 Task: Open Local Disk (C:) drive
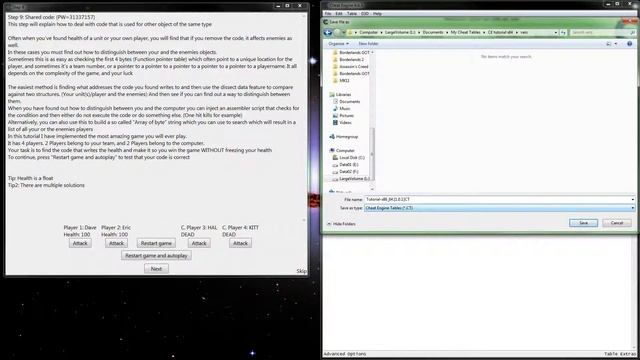tap(348, 157)
